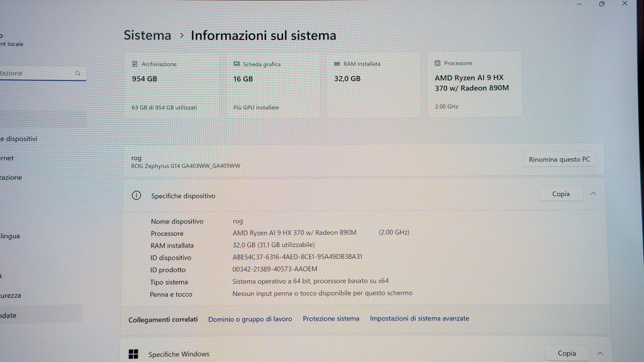Click the 'Tipo sistema' label
Viewport: 644px width, 362px height.
click(x=169, y=282)
